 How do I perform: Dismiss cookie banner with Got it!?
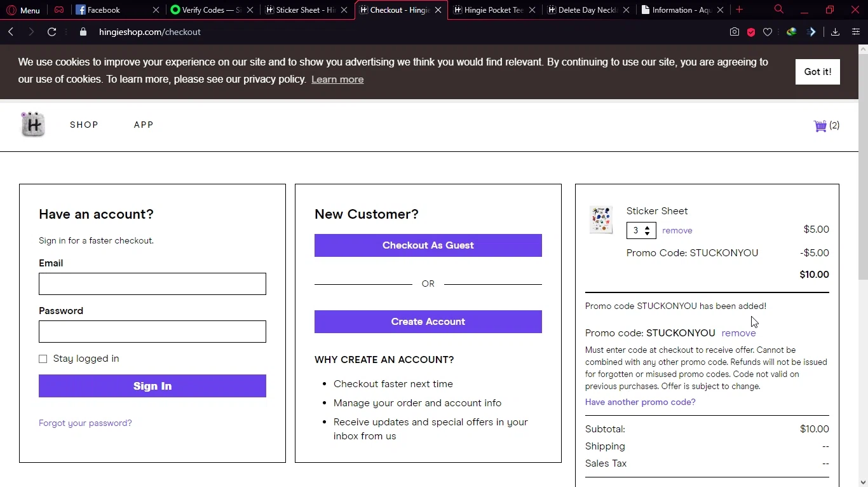click(817, 72)
